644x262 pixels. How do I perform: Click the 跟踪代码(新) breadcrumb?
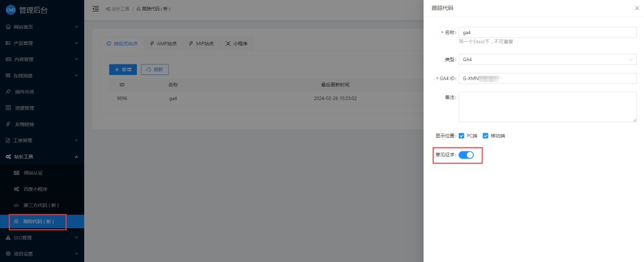click(x=154, y=9)
